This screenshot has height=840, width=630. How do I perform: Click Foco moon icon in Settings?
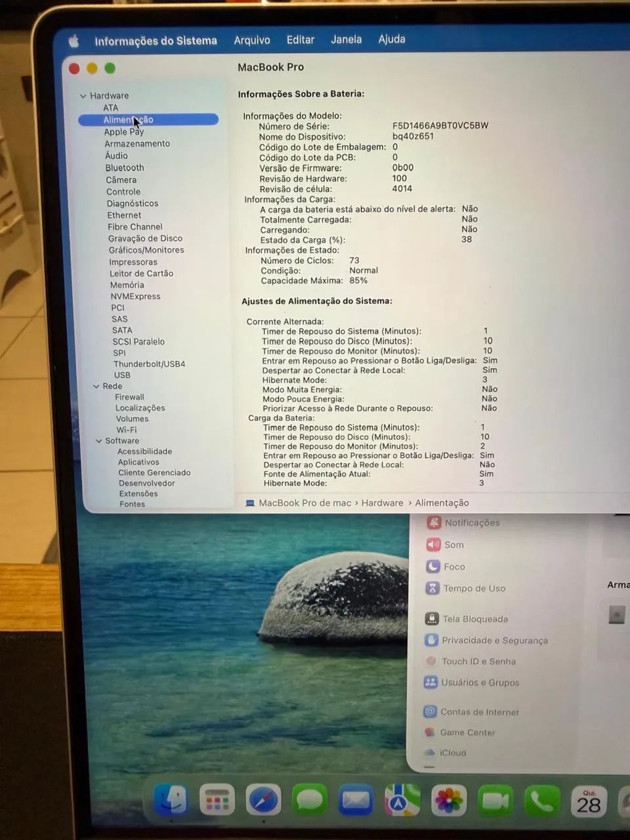[432, 566]
